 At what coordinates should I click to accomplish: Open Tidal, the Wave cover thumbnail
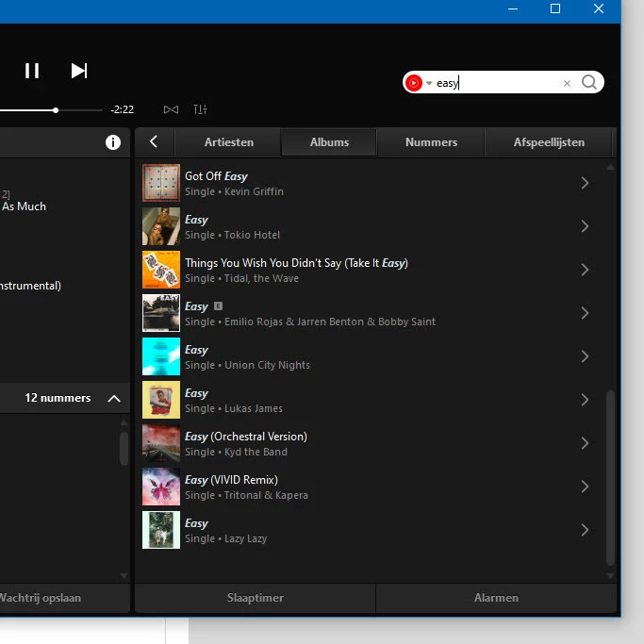coord(161,270)
